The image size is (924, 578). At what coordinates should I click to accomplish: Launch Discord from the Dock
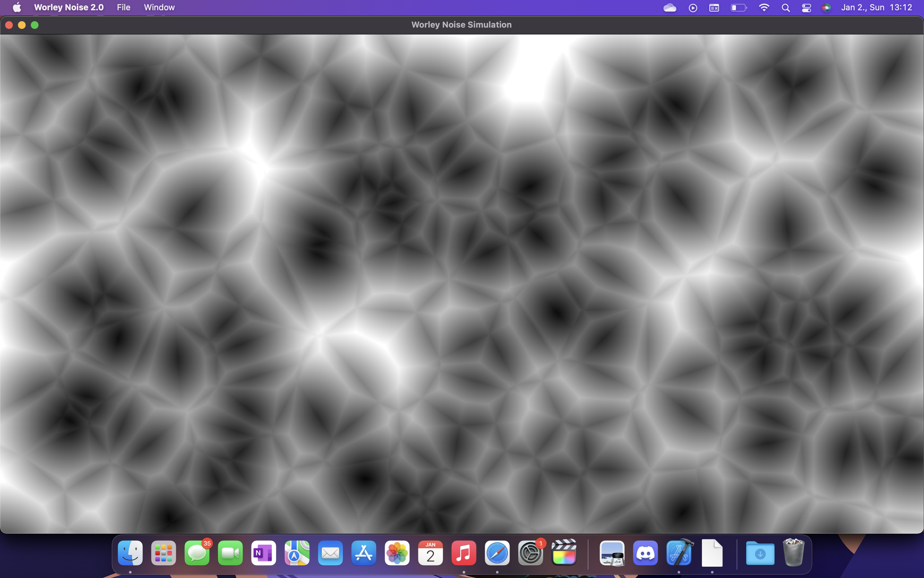tap(645, 553)
